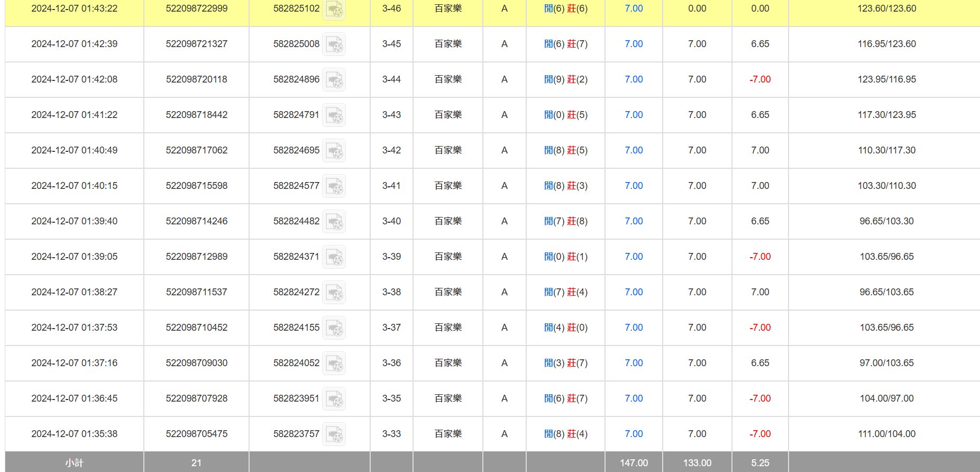The height and width of the screenshot is (472, 980).
Task: Click the blue 7.00 amount in row 3-40
Action: 634,221
